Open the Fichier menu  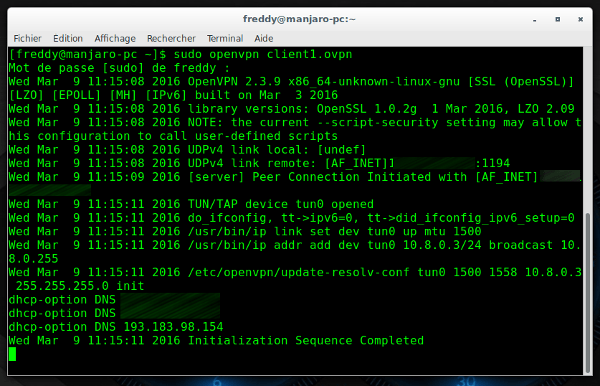click(27, 39)
